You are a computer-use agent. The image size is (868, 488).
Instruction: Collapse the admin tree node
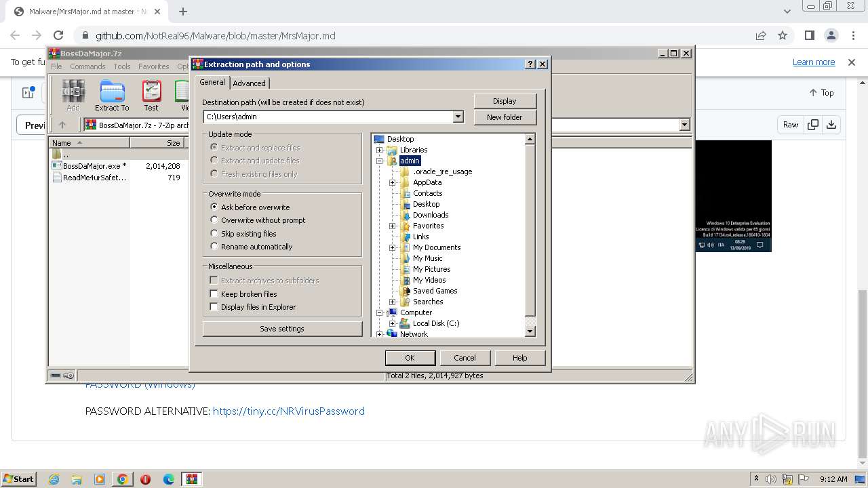(x=380, y=161)
